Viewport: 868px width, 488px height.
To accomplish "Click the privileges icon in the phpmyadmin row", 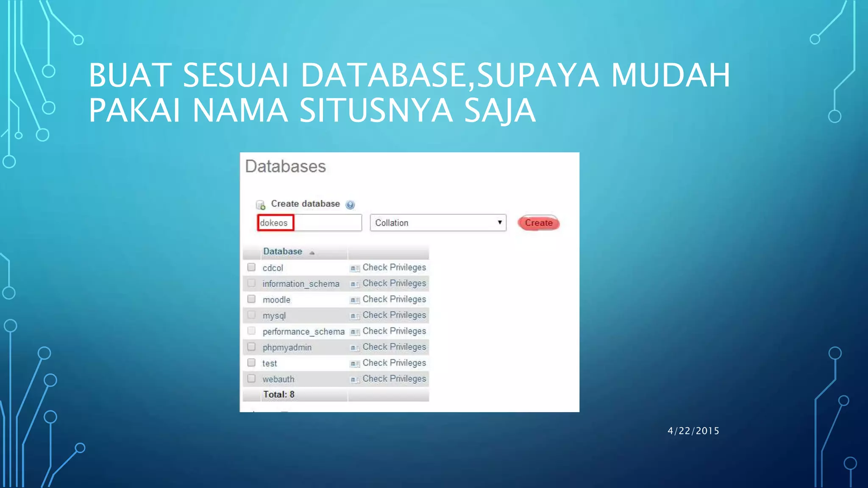I will (355, 348).
